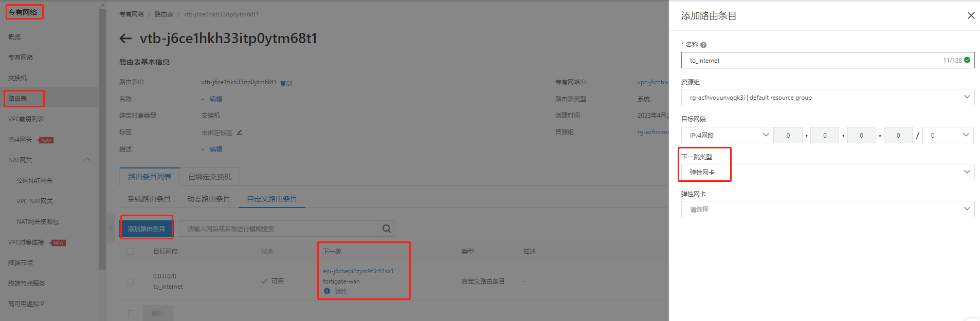This screenshot has height=321, width=980.
Task: Click the help icon next to 名称
Action: pyautogui.click(x=703, y=45)
